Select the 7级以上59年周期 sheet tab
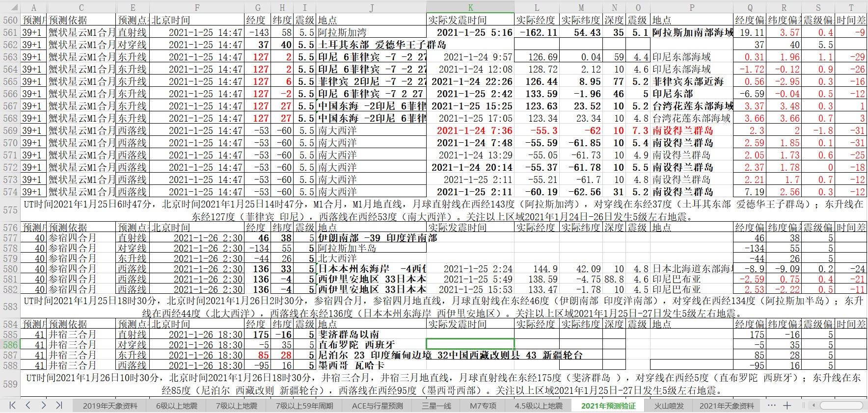This screenshot has height=413, width=868. pyautogui.click(x=304, y=406)
